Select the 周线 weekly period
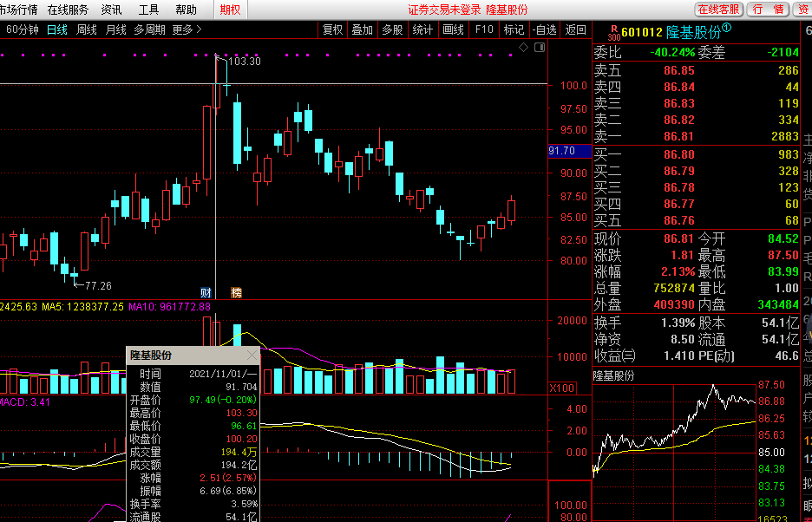The image size is (812, 522). [87, 30]
